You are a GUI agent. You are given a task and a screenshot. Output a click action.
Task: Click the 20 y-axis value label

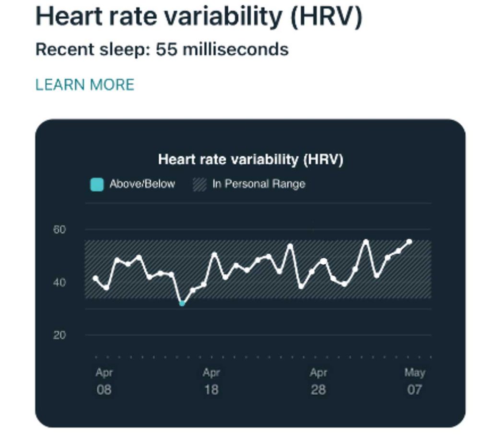[59, 335]
